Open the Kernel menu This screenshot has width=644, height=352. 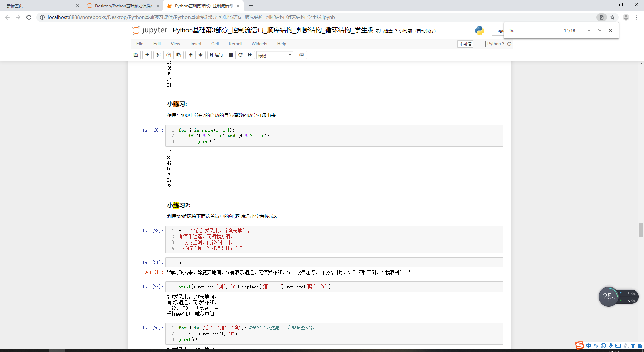coord(235,44)
